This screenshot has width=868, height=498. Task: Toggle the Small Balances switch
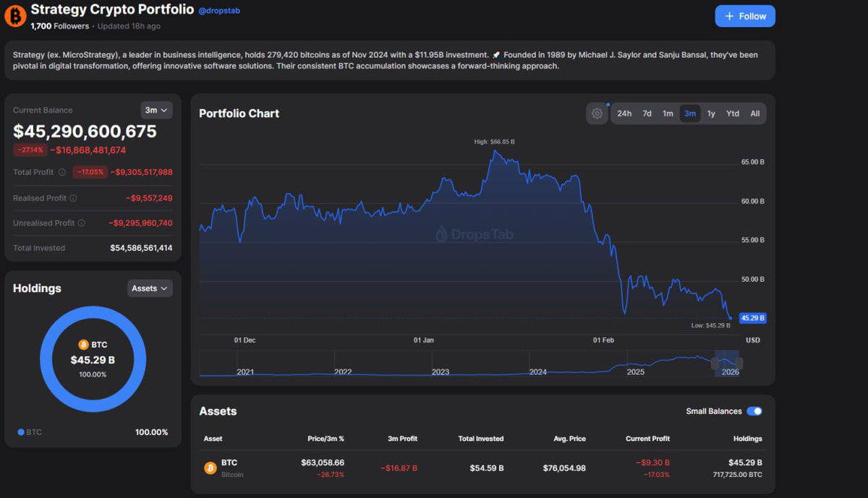pyautogui.click(x=754, y=411)
